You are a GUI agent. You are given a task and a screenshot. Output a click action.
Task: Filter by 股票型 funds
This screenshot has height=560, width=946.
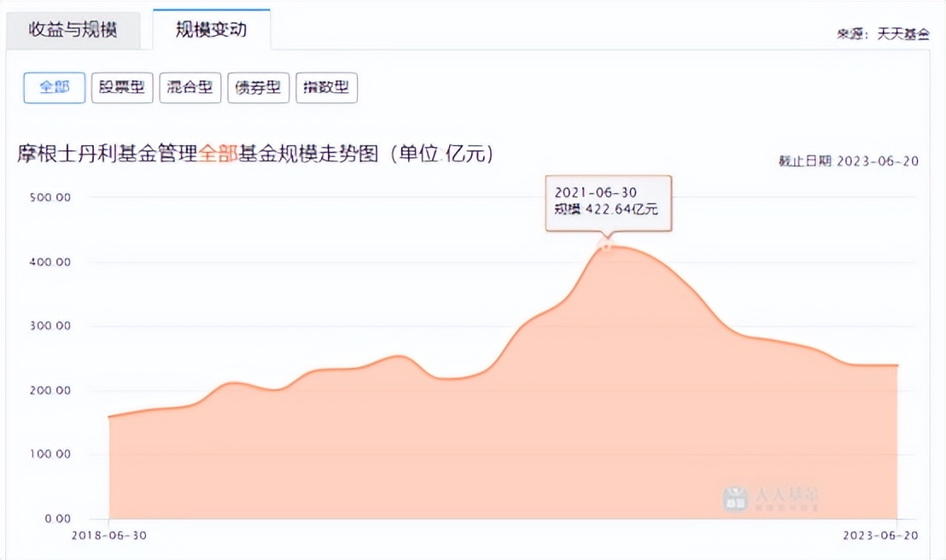[x=122, y=87]
